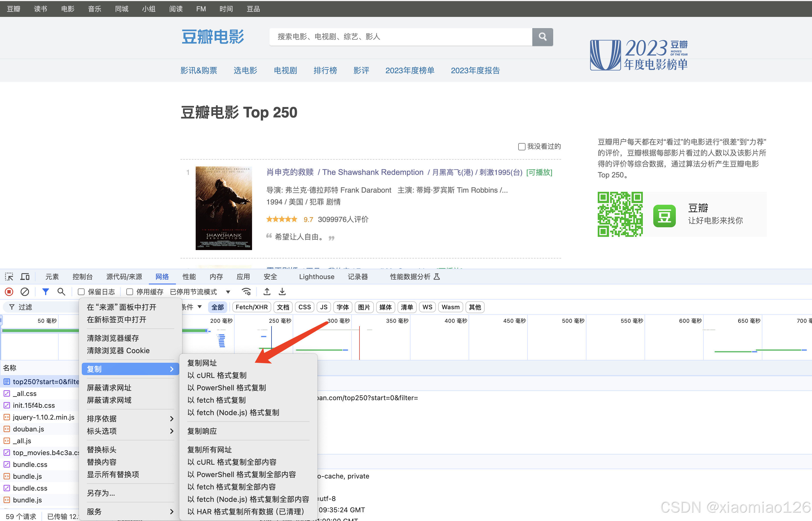
Task: Click the clear network log icon
Action: pos(25,292)
